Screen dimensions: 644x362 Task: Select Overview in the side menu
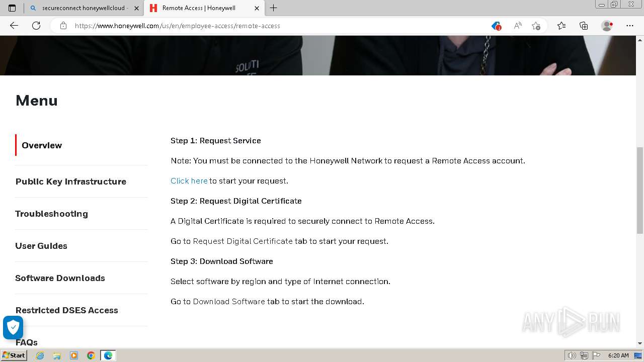[42, 145]
